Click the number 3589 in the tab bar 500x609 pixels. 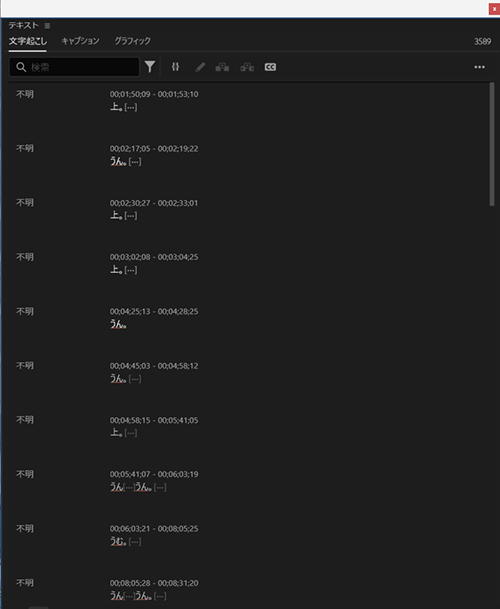483,42
